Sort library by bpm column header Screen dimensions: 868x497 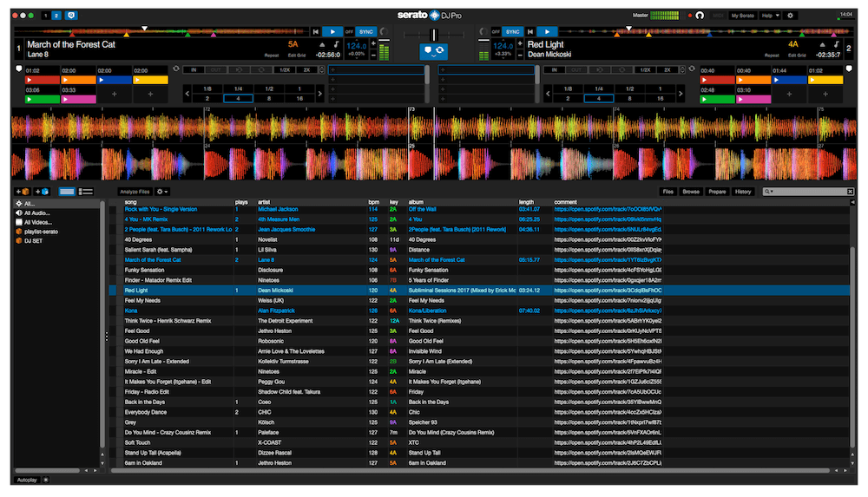tap(373, 202)
